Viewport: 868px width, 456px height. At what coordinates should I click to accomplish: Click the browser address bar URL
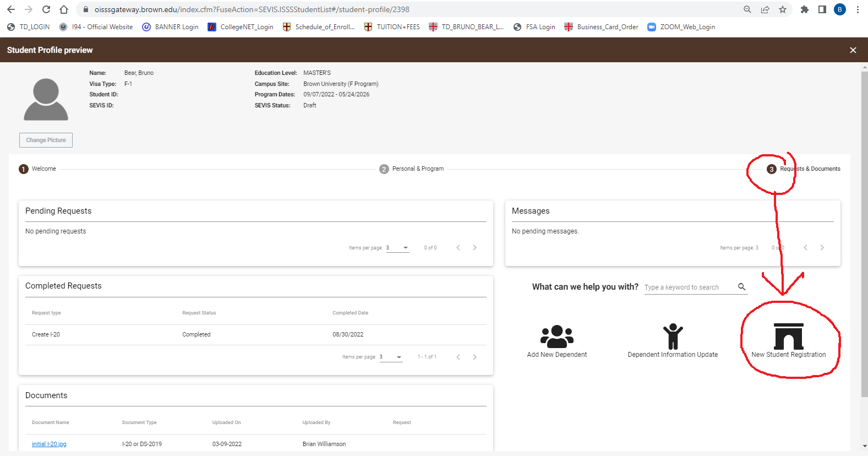tap(252, 9)
